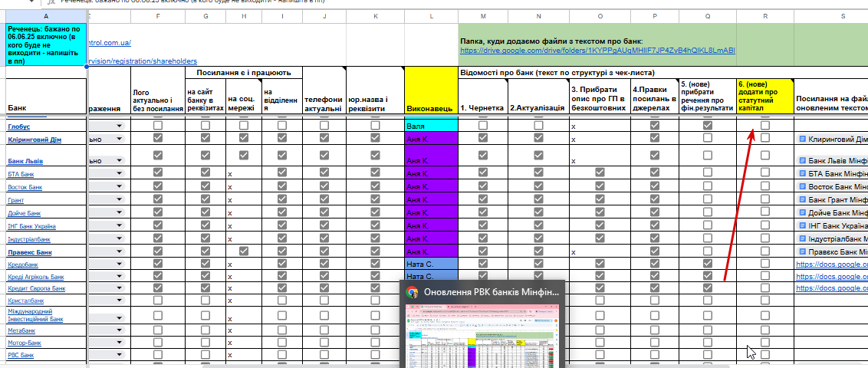
Task: Check Актуалізація box in Глобус row
Action: click(538, 126)
